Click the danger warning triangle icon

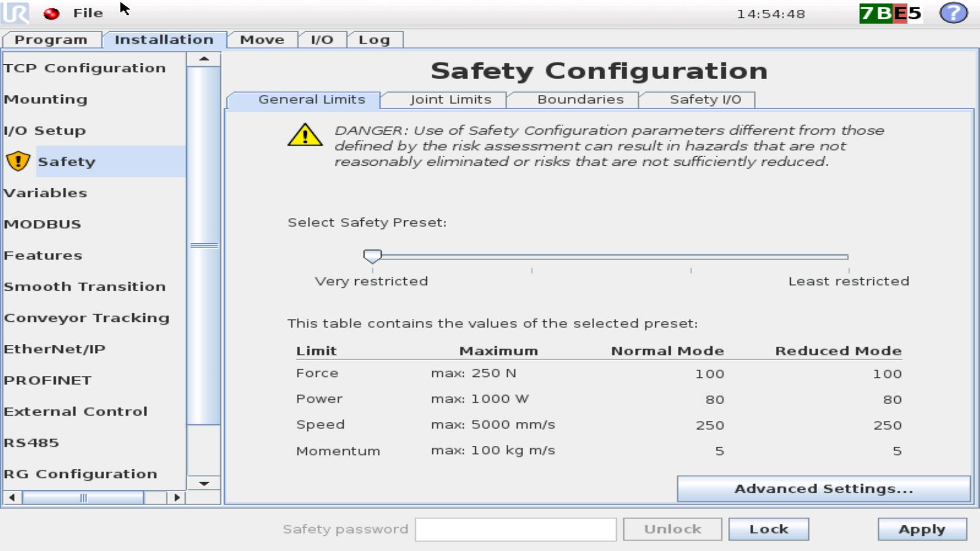(305, 136)
